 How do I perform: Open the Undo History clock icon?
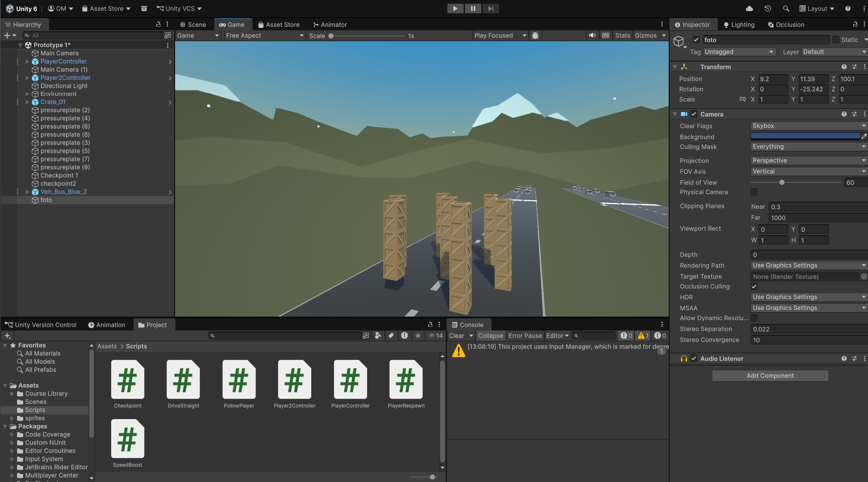click(768, 9)
